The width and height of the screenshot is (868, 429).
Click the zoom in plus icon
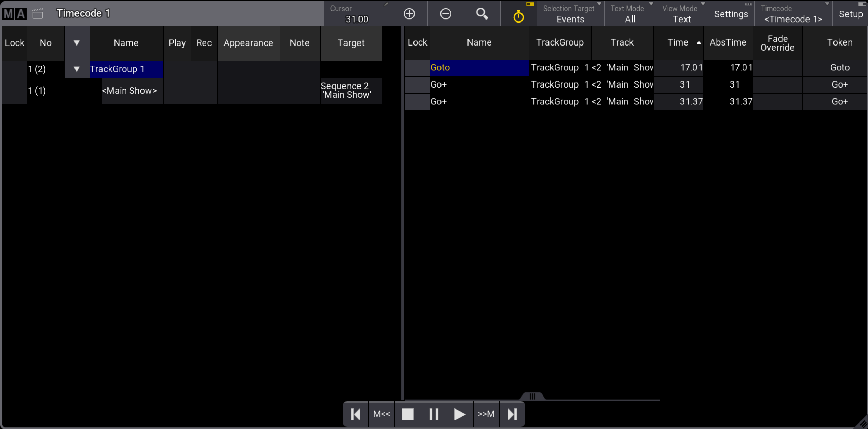click(409, 14)
